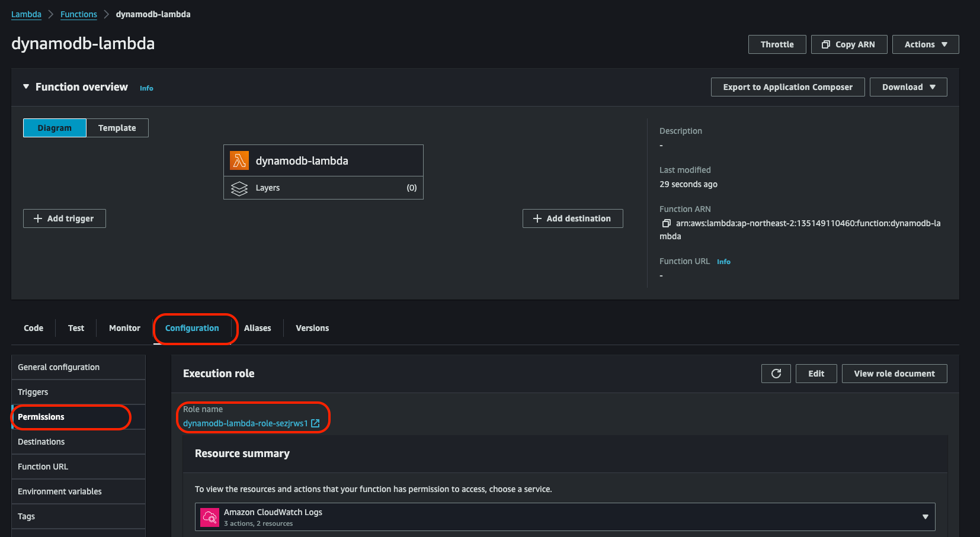Click the refresh icon in Execution role
Image resolution: width=980 pixels, height=537 pixels.
pos(776,374)
